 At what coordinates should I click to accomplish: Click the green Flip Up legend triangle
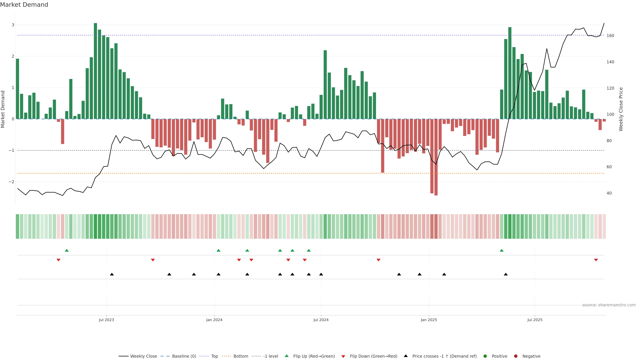[287, 356]
